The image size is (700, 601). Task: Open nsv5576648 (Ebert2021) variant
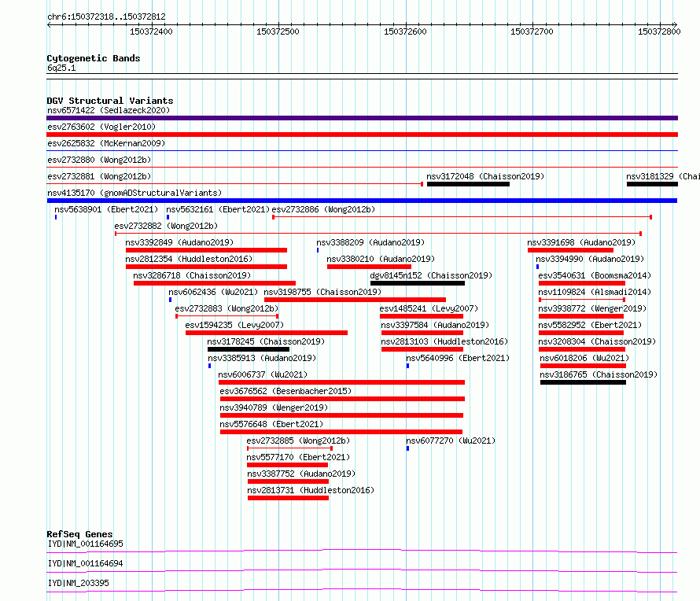pyautogui.click(x=271, y=424)
